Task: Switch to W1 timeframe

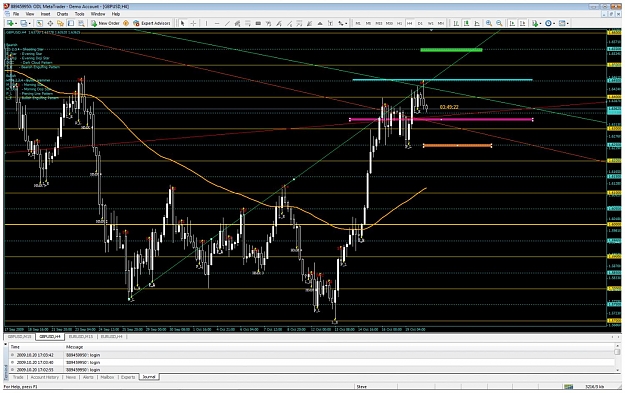Action: pyautogui.click(x=430, y=23)
